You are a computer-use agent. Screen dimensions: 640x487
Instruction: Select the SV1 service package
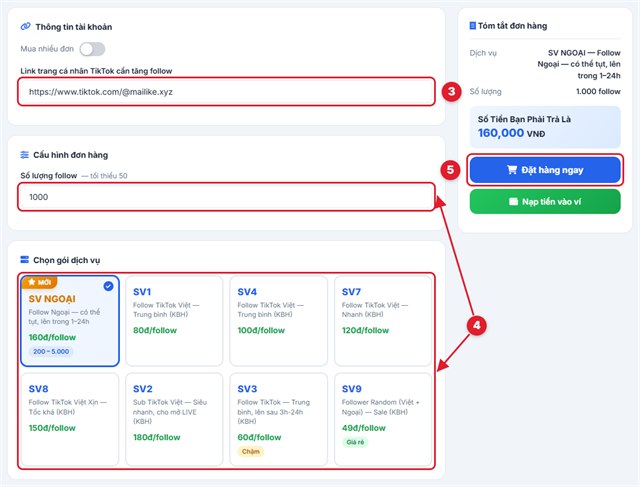(174, 320)
